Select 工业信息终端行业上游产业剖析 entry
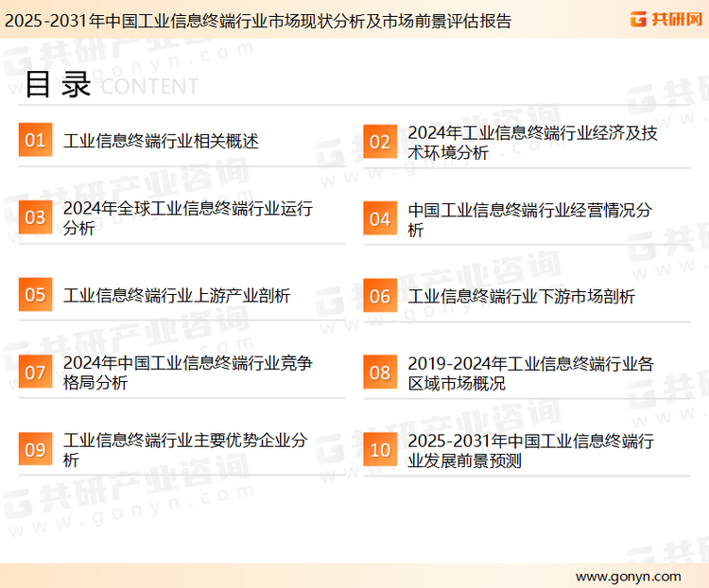Screen dimensions: 709x588 pyautogui.click(x=177, y=295)
